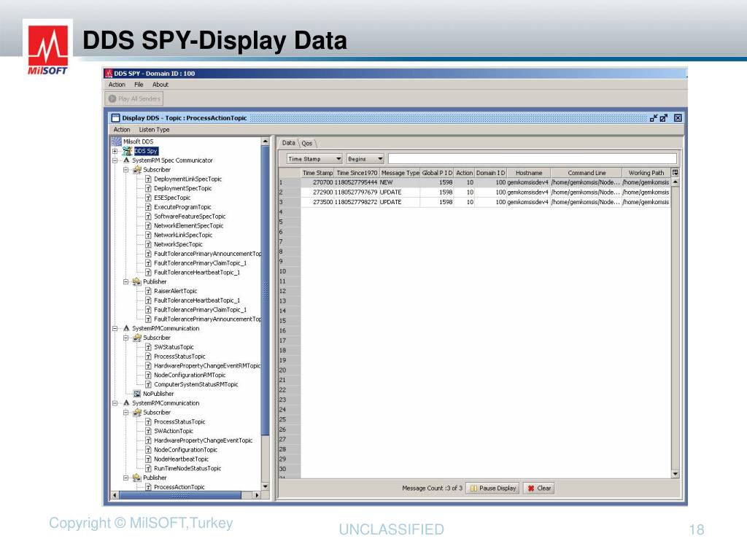Viewport: 747px width, 560px height.
Task: Click the Message Type column header
Action: click(x=400, y=173)
